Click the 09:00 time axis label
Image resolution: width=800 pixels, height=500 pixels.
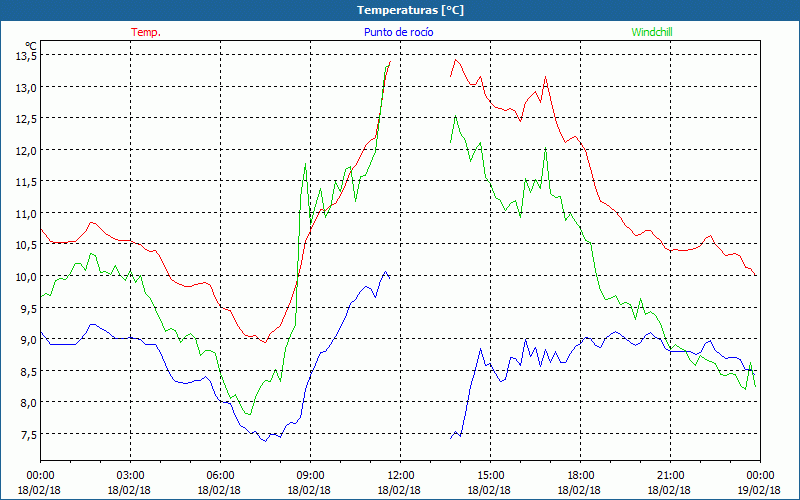(x=310, y=476)
